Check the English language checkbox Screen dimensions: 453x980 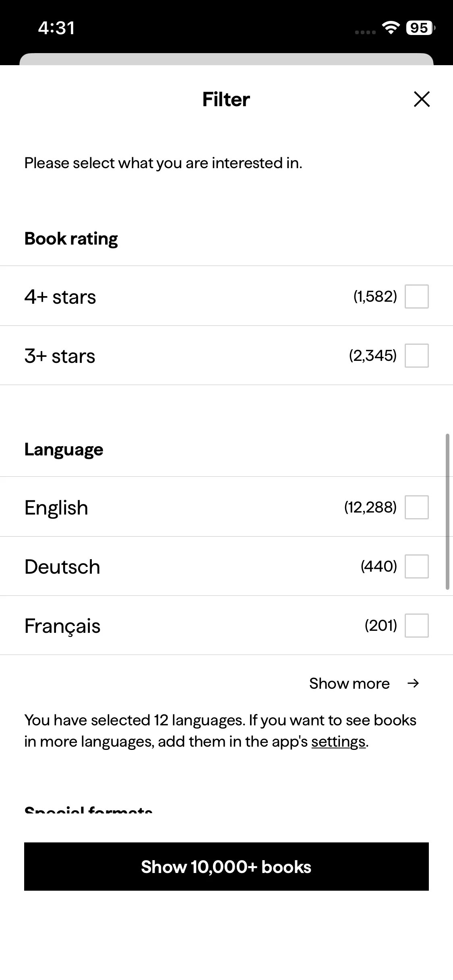(416, 507)
